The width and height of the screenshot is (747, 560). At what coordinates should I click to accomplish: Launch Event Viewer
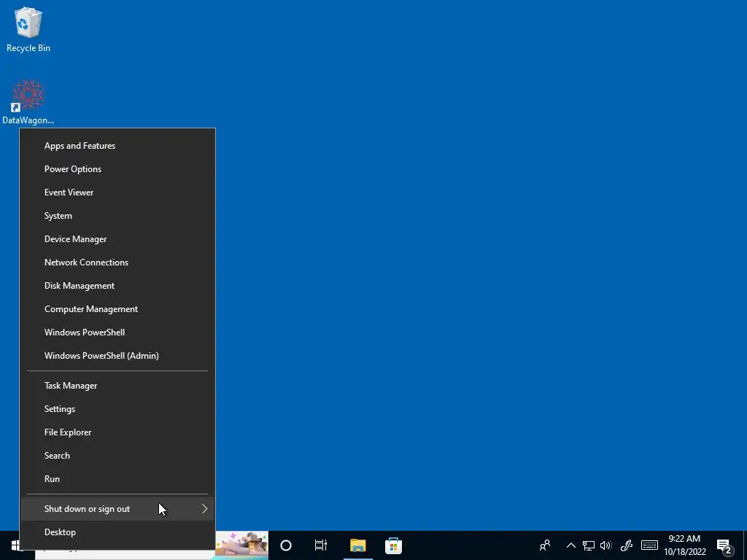[x=117, y=192]
